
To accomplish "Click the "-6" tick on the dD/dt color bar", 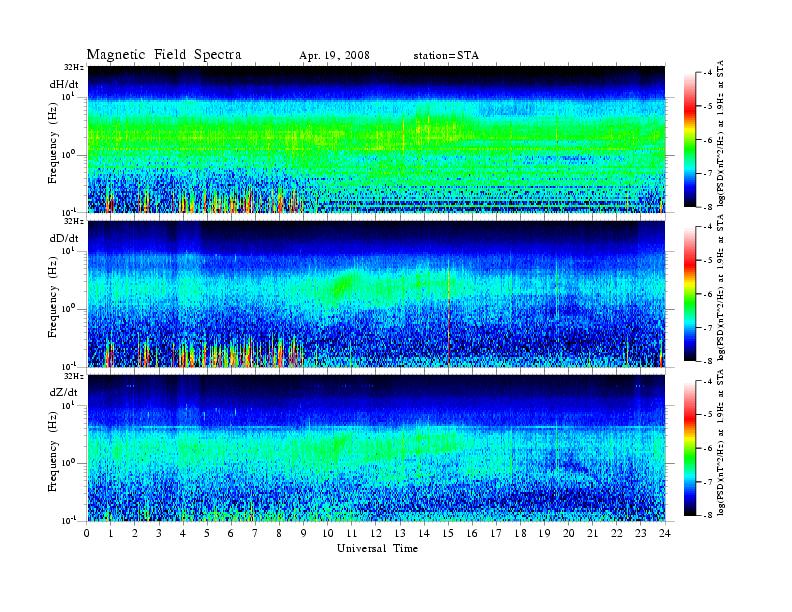I will click(708, 294).
